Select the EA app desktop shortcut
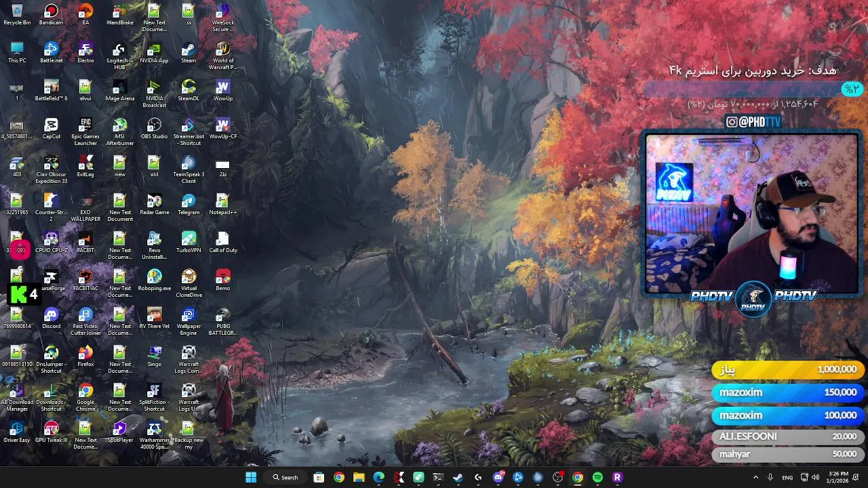The width and height of the screenshot is (868, 488). click(x=85, y=15)
